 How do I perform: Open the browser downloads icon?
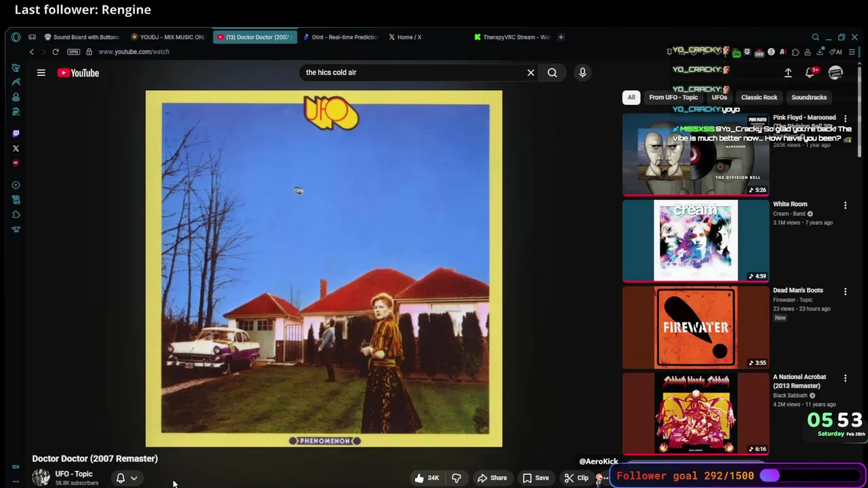coord(821,52)
